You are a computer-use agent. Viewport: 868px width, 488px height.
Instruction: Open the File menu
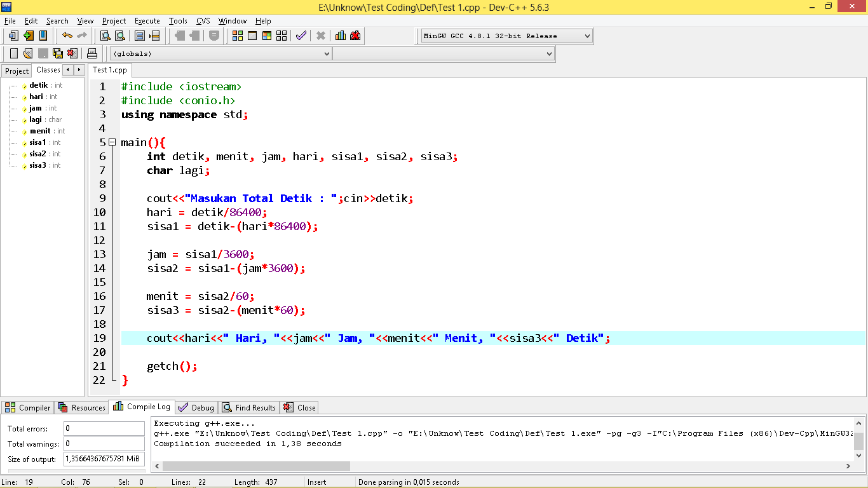coord(10,21)
